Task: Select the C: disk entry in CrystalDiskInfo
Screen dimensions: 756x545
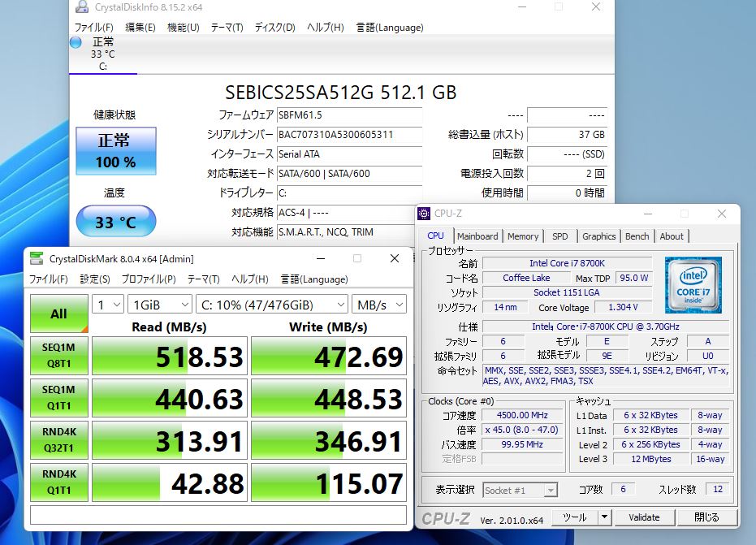Action: (103, 54)
